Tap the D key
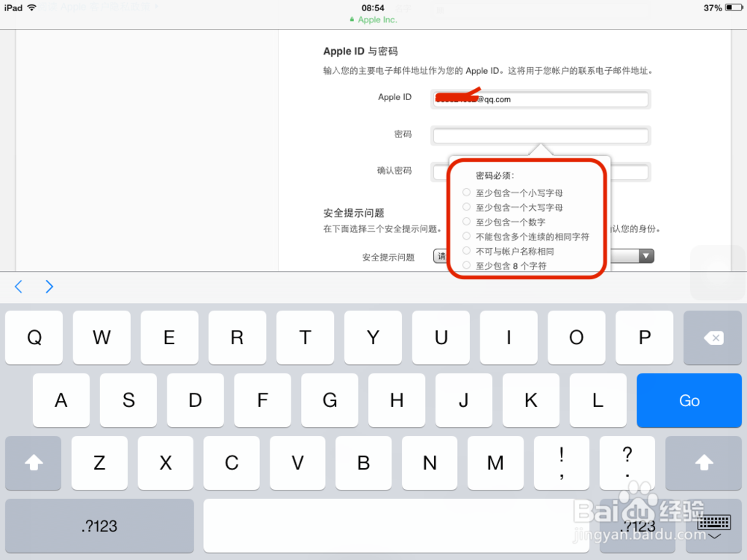The image size is (747, 560). coord(195,400)
